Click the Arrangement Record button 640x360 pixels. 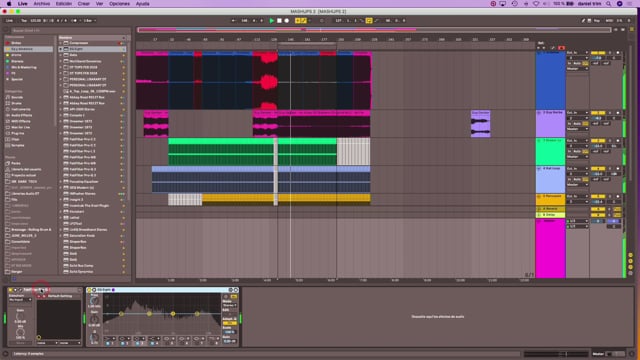pyautogui.click(x=287, y=20)
